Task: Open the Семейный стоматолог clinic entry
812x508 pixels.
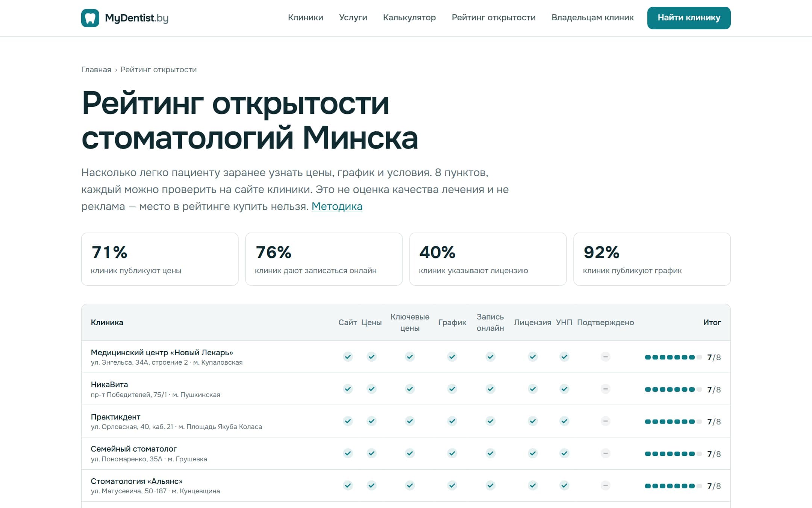Action: (x=134, y=449)
